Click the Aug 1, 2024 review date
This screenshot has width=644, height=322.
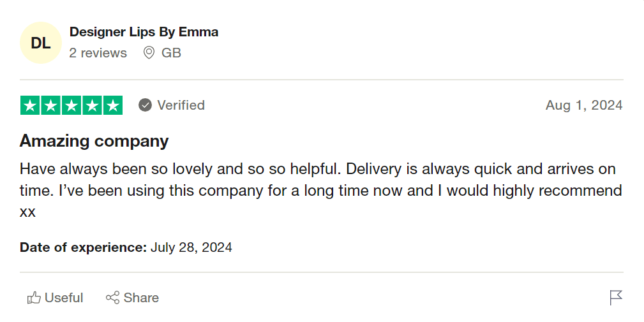pyautogui.click(x=583, y=105)
